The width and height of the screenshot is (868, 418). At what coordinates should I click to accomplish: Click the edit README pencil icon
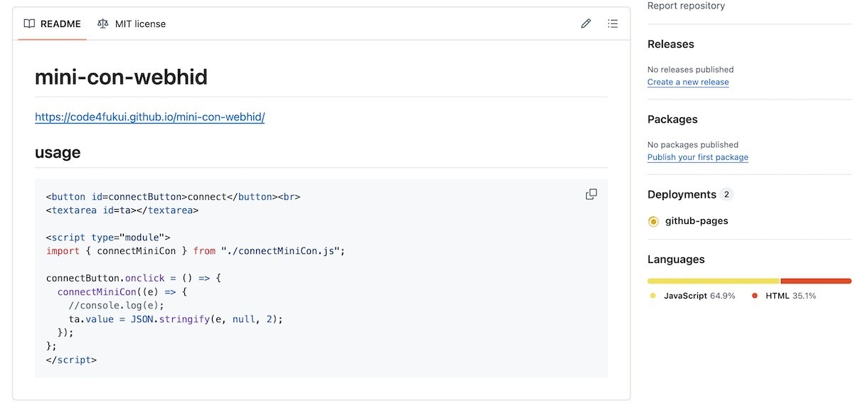[586, 23]
